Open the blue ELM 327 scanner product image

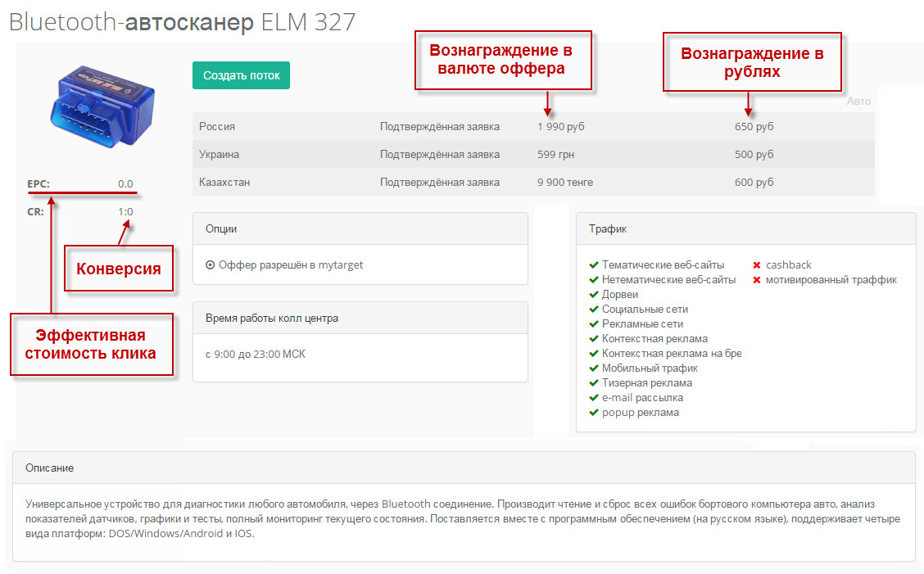click(x=103, y=106)
